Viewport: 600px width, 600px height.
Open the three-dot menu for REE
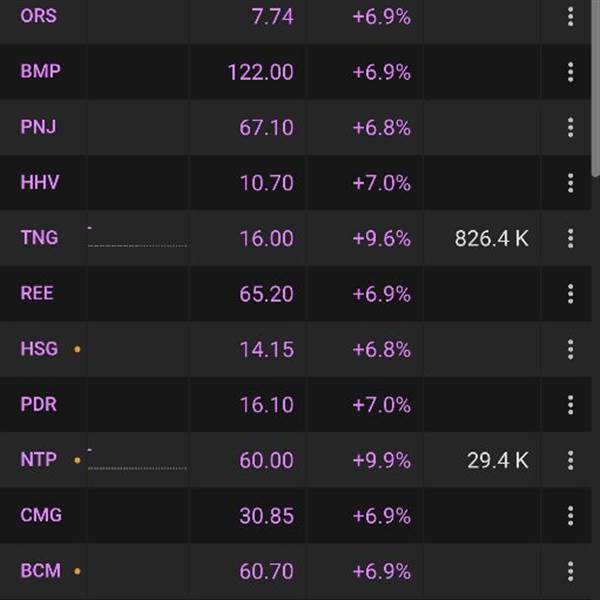tap(570, 294)
